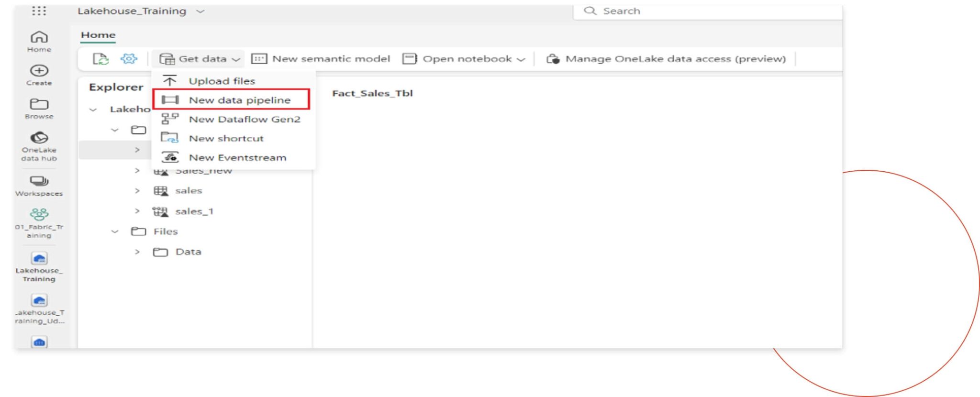This screenshot has height=397, width=980.
Task: Click the Open notebook button label
Action: (x=467, y=59)
